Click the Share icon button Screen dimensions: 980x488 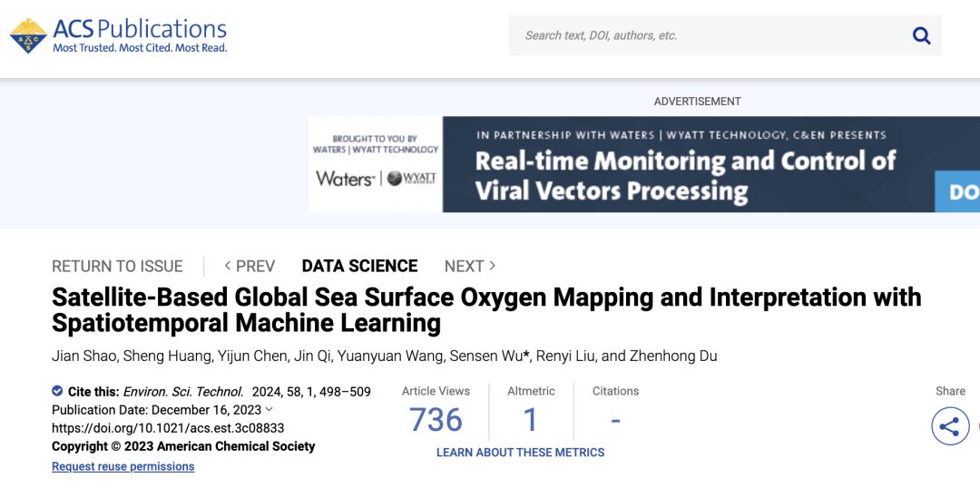tap(949, 426)
